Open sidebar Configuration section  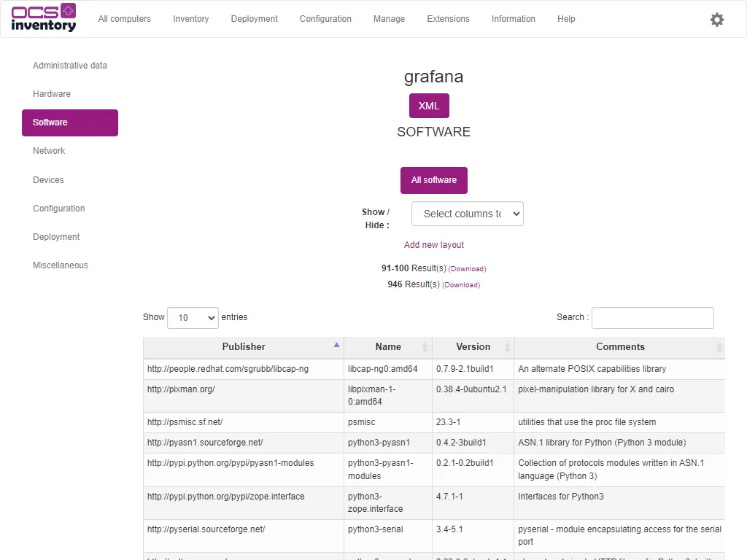(70, 209)
